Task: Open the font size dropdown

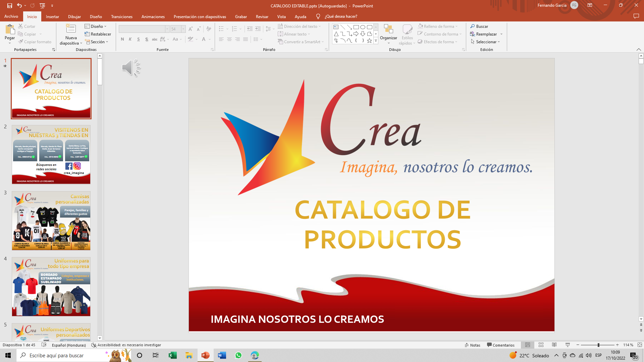Action: pyautogui.click(x=182, y=29)
